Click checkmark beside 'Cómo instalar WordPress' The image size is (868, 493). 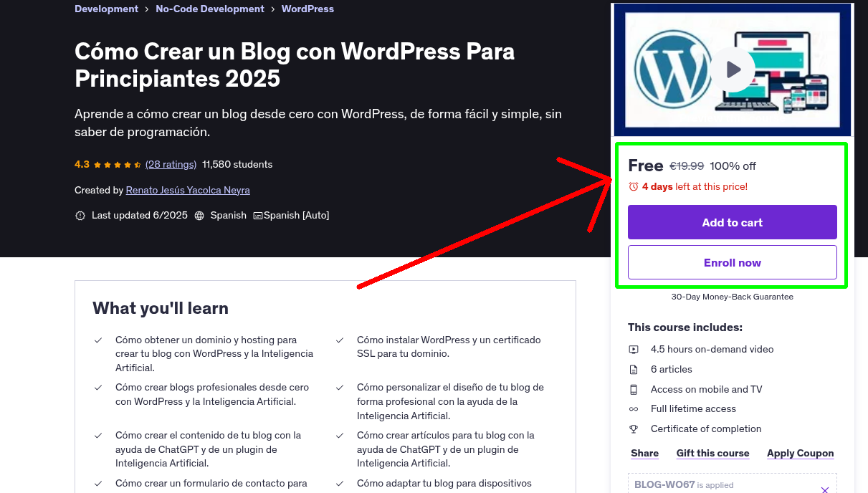pos(340,340)
